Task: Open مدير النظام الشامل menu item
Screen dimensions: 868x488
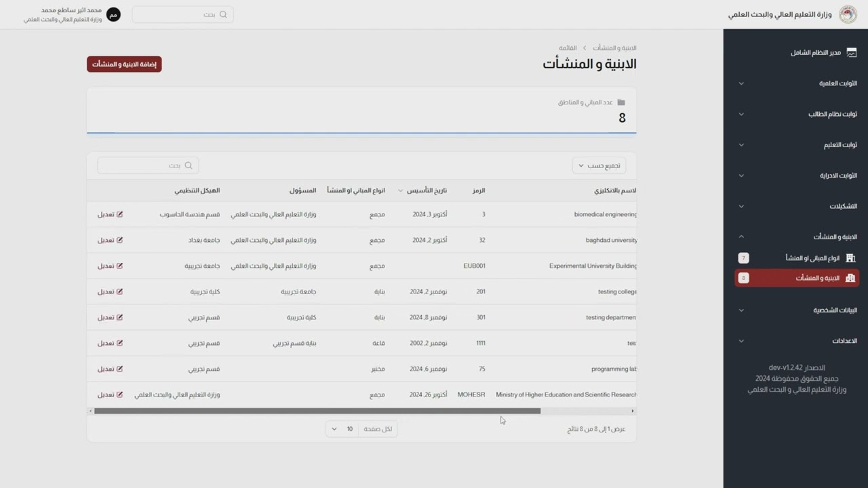Action: [x=797, y=52]
